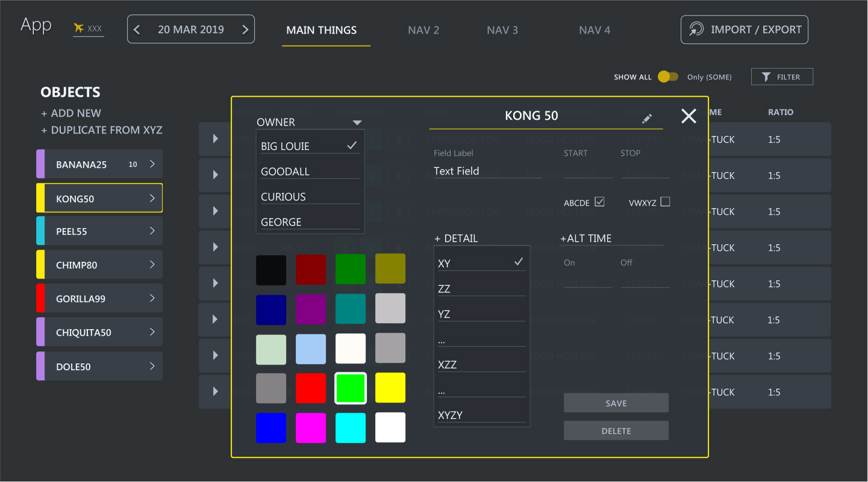This screenshot has width=868, height=482.
Task: Select YZ in the detail list
Action: 482,314
